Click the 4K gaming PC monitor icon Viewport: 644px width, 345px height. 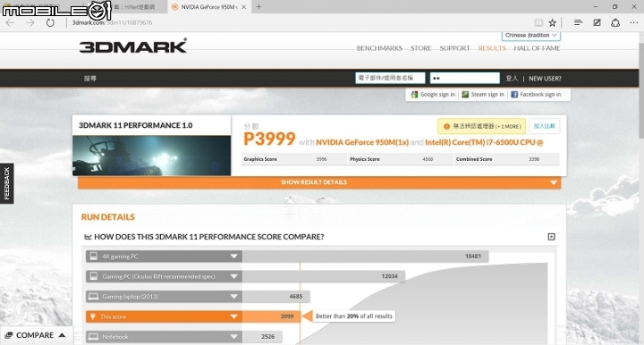tap(94, 257)
